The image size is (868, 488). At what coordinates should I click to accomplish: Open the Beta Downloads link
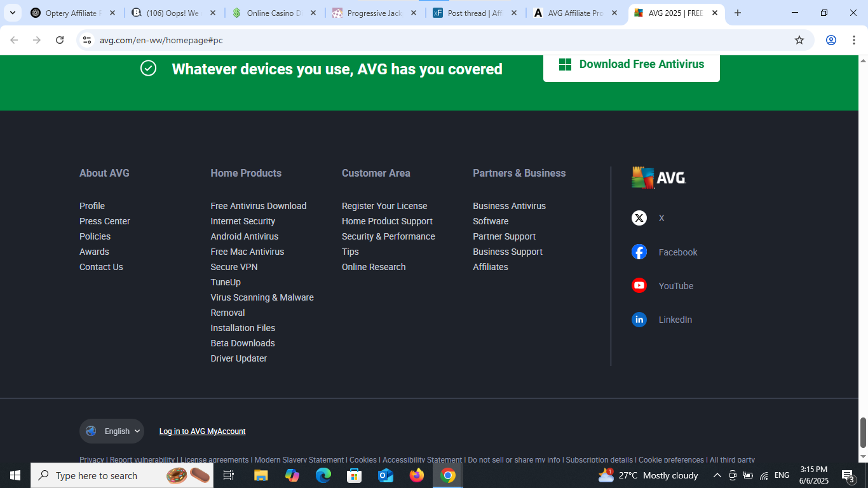click(243, 343)
